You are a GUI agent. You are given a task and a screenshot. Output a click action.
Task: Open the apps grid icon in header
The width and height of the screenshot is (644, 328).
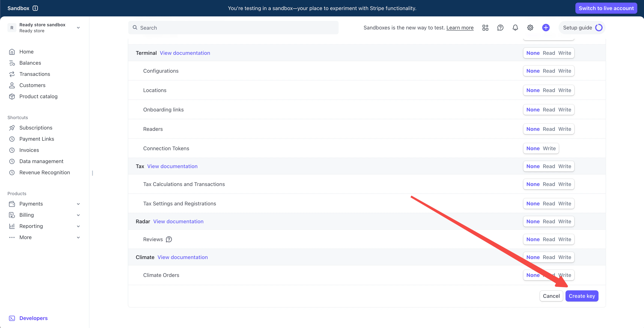485,28
